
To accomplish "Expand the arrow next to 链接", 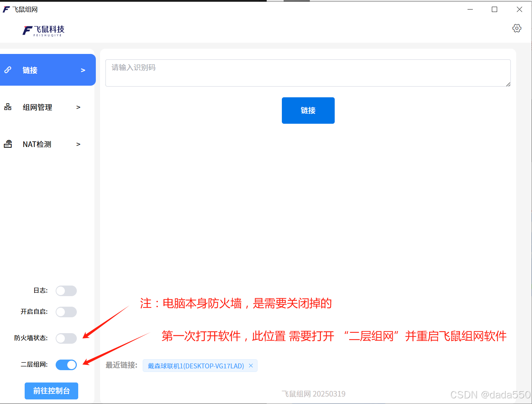I will [83, 70].
